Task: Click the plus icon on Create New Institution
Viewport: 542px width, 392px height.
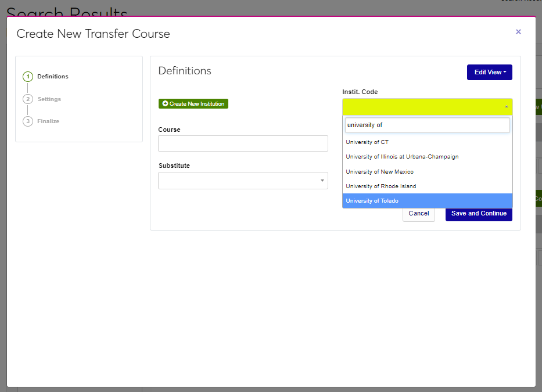Action: pyautogui.click(x=165, y=104)
